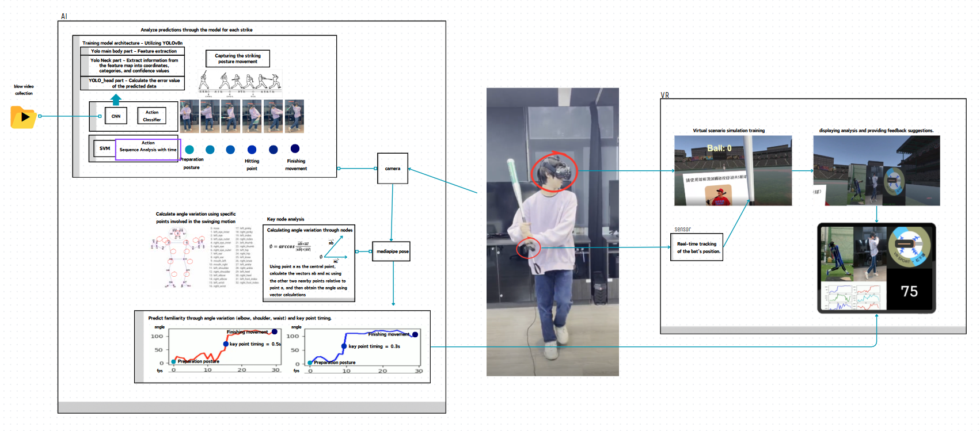Screen dimensions: 980x431
Task: Open the Virtual scenario simulation training image
Action: click(732, 170)
